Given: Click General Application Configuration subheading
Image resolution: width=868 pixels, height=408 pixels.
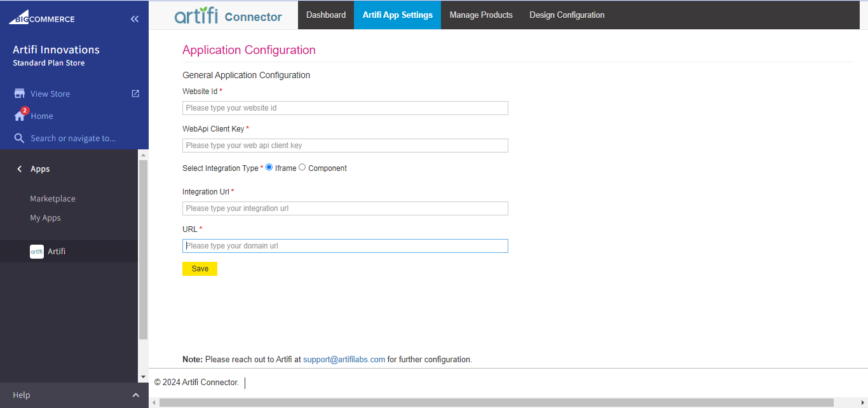Looking at the screenshot, I should [x=246, y=75].
